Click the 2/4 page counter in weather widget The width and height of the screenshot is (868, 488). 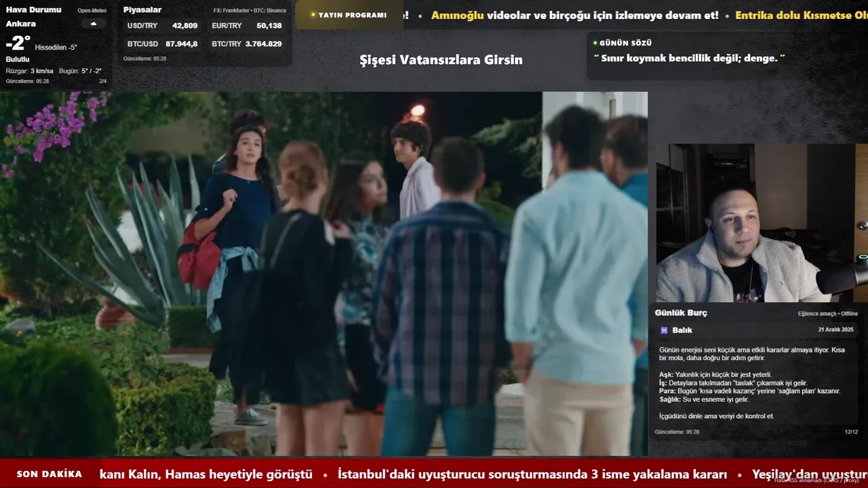click(x=103, y=81)
